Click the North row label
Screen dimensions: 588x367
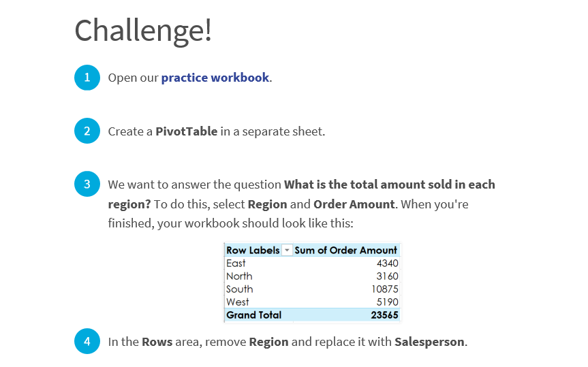tap(239, 276)
